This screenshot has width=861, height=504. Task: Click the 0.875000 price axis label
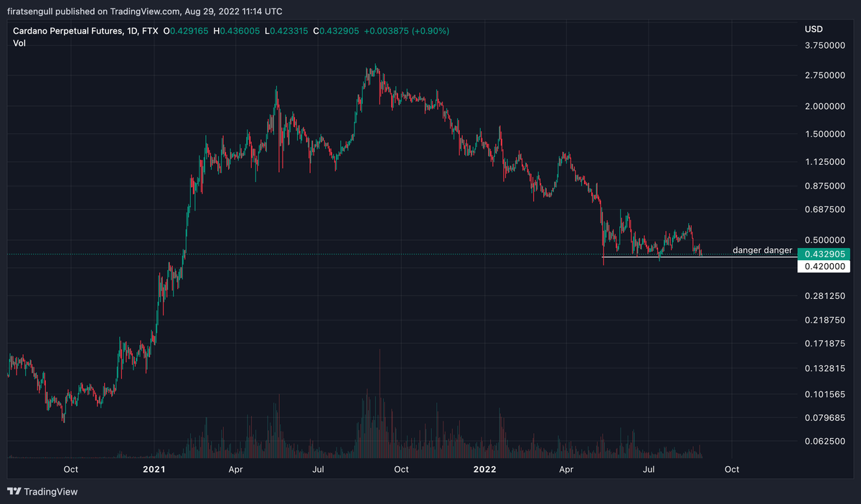(825, 186)
